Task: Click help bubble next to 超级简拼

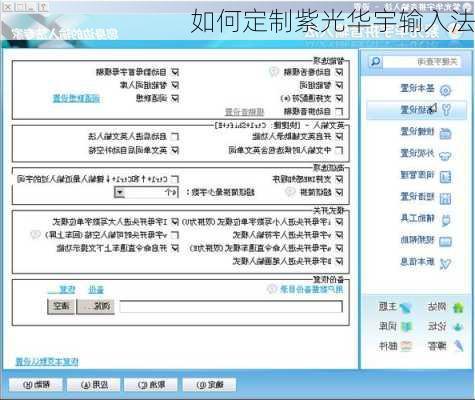Action: point(290,192)
